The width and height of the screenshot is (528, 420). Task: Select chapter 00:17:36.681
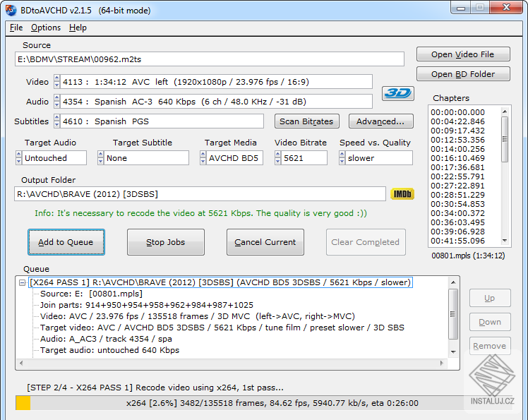[457, 167]
